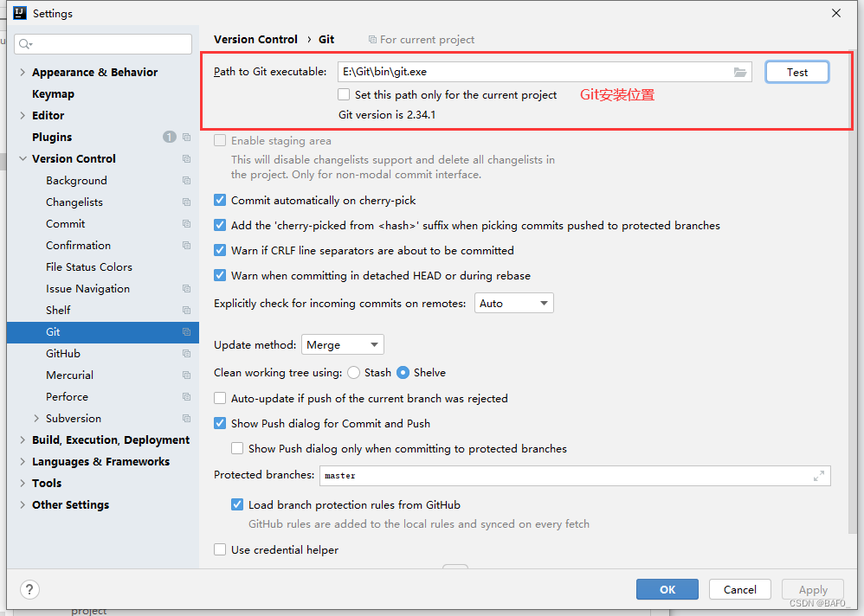Click the IntelliJ logo in the title bar

[20, 13]
